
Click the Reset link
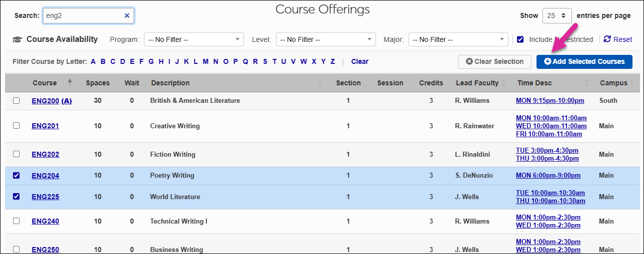pyautogui.click(x=623, y=39)
